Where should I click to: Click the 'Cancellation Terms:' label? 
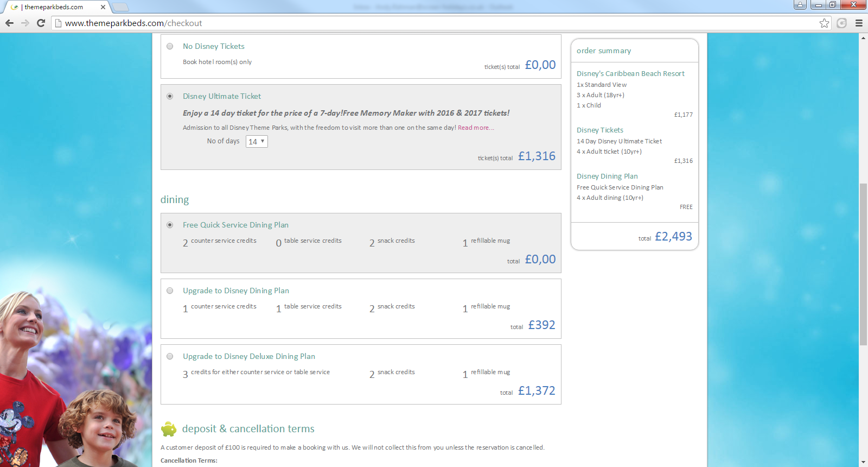189,460
